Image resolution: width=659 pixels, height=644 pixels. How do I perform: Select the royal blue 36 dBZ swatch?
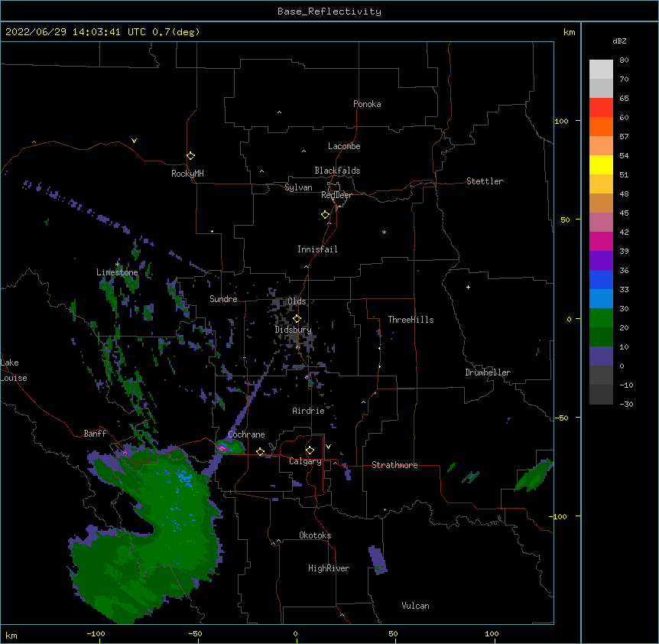click(601, 279)
